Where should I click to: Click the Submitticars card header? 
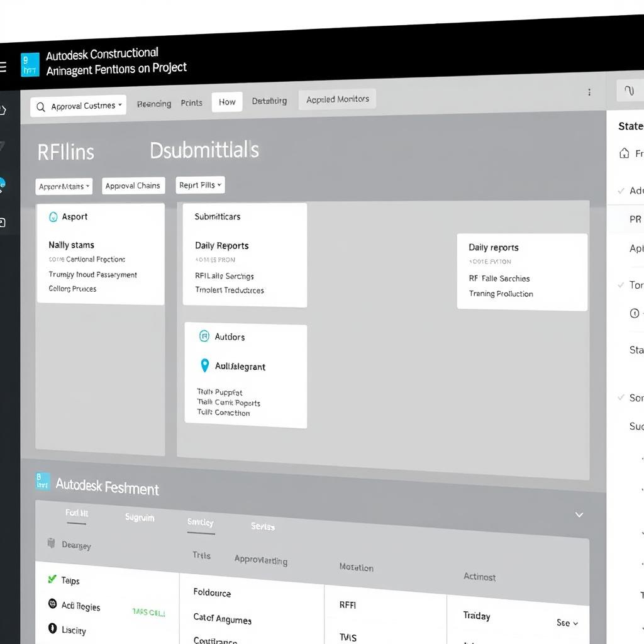tap(217, 216)
